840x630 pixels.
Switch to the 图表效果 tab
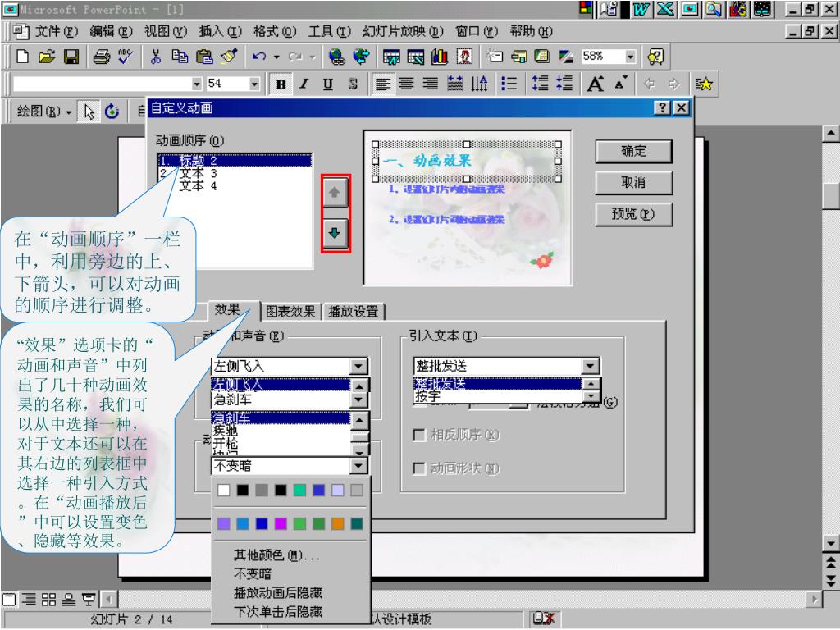click(x=290, y=311)
